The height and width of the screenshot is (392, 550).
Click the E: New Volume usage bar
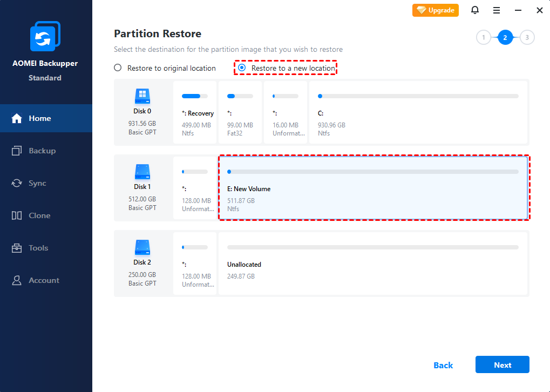pos(373,172)
